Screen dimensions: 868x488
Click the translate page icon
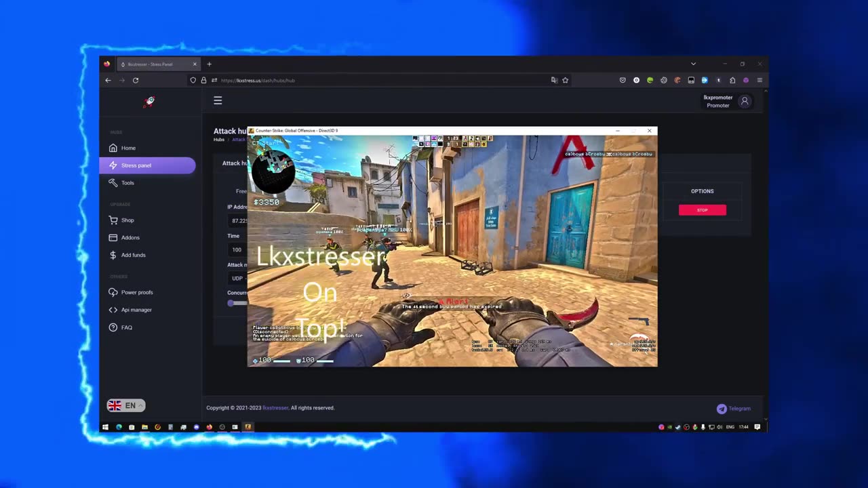(x=554, y=80)
